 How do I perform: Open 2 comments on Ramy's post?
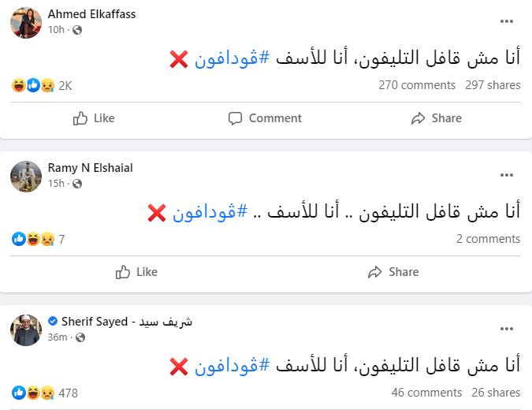pyautogui.click(x=488, y=239)
